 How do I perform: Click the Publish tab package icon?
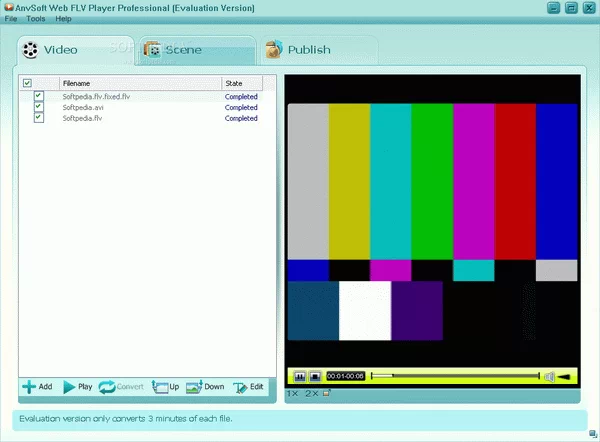[274, 49]
